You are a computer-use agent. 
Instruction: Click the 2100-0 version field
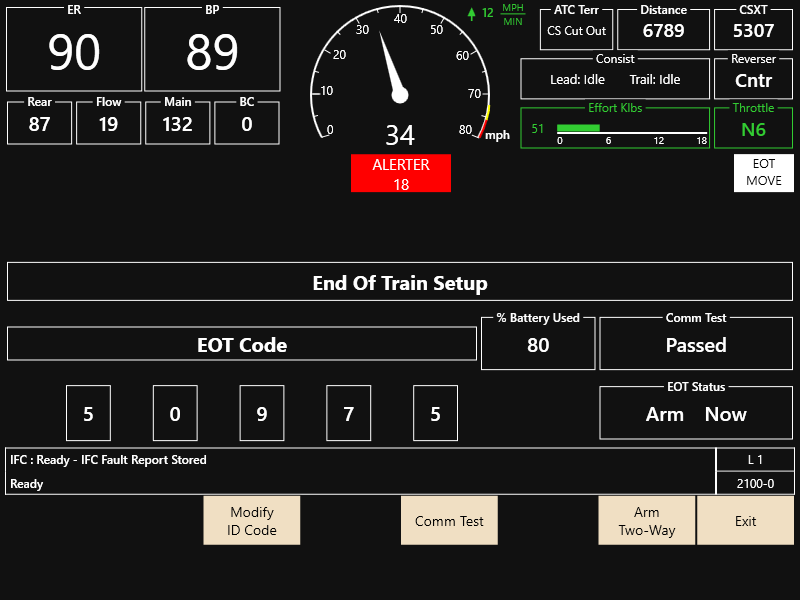(755, 483)
